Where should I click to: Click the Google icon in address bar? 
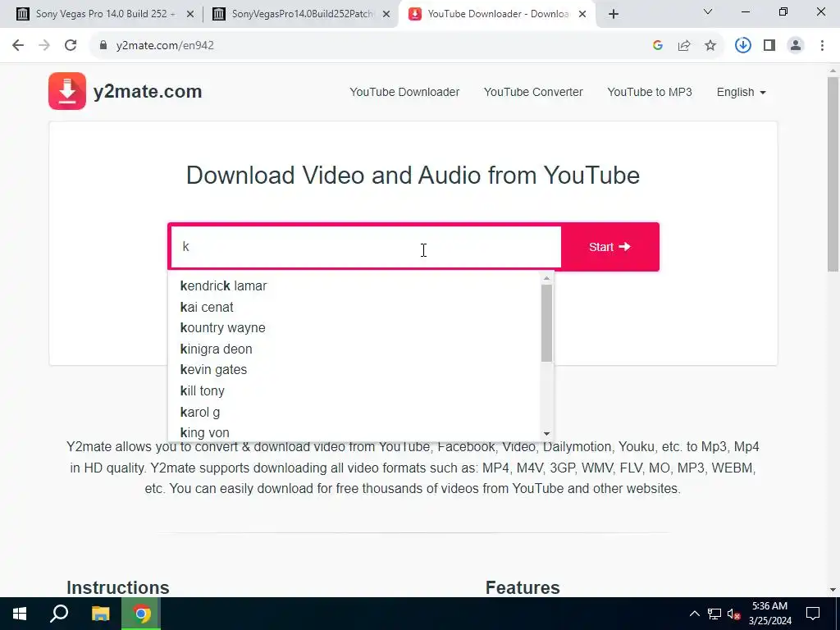point(658,45)
